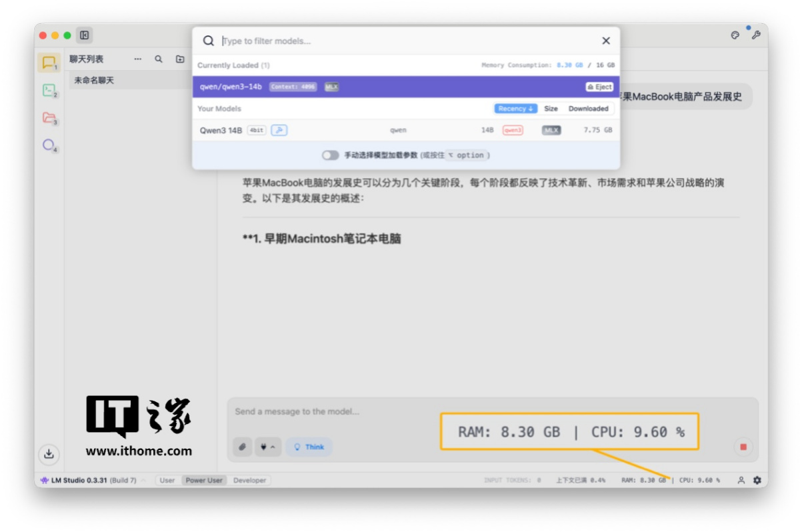The image size is (800, 532).
Task: Open the Developer terminal sidebar icon
Action: pyautogui.click(x=49, y=91)
